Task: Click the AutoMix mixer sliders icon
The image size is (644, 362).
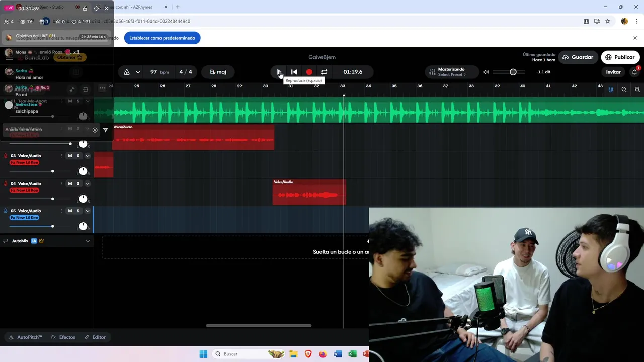Action: [6, 241]
